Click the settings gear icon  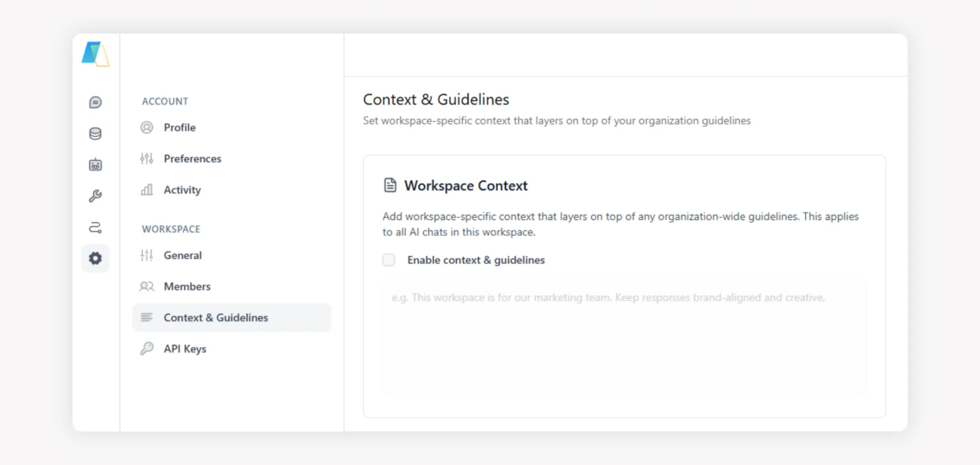(95, 258)
